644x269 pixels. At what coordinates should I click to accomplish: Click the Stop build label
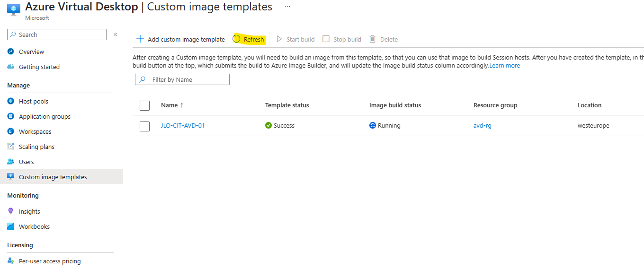coord(347,40)
